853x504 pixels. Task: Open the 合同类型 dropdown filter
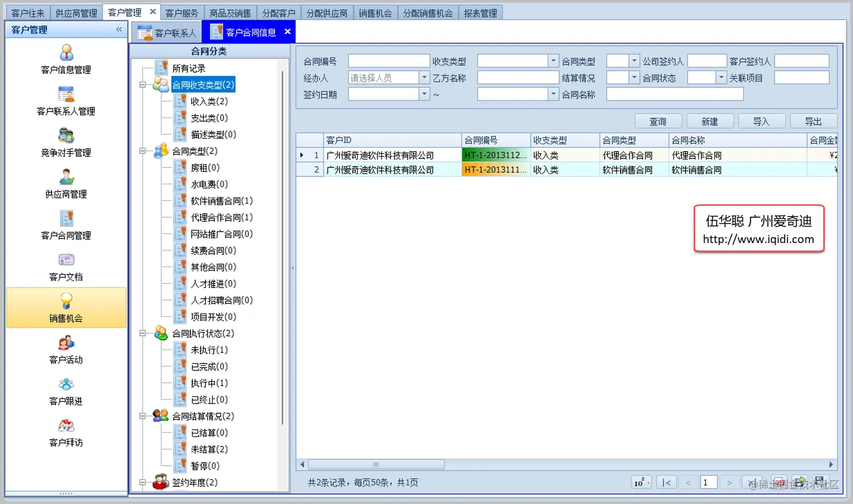pos(634,61)
